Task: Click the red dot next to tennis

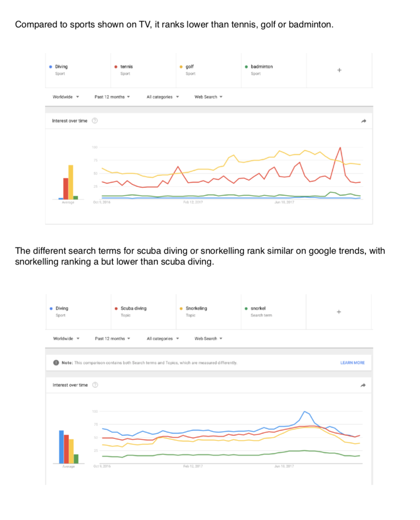Action: click(x=116, y=67)
